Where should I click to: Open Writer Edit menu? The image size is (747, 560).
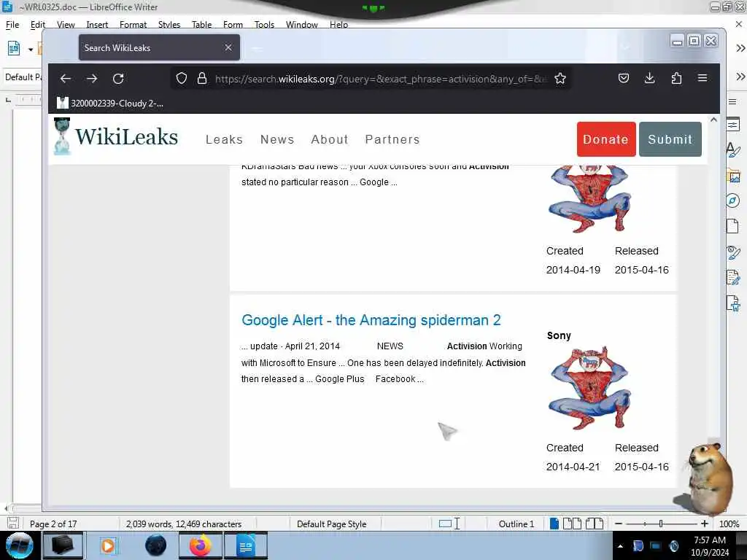coord(38,24)
